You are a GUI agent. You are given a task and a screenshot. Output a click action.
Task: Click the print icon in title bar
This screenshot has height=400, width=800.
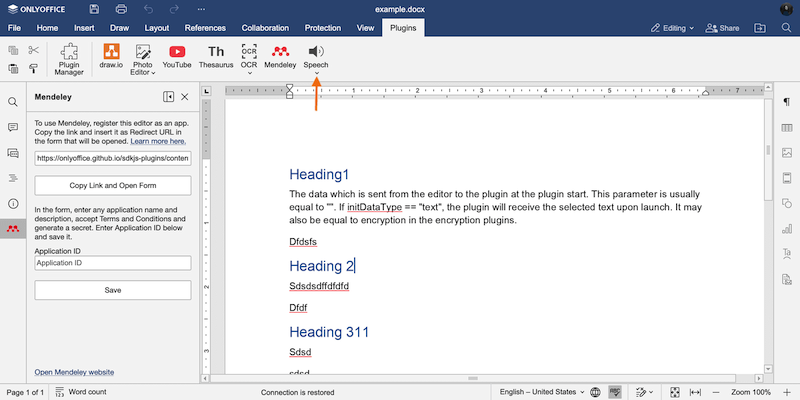120,8
